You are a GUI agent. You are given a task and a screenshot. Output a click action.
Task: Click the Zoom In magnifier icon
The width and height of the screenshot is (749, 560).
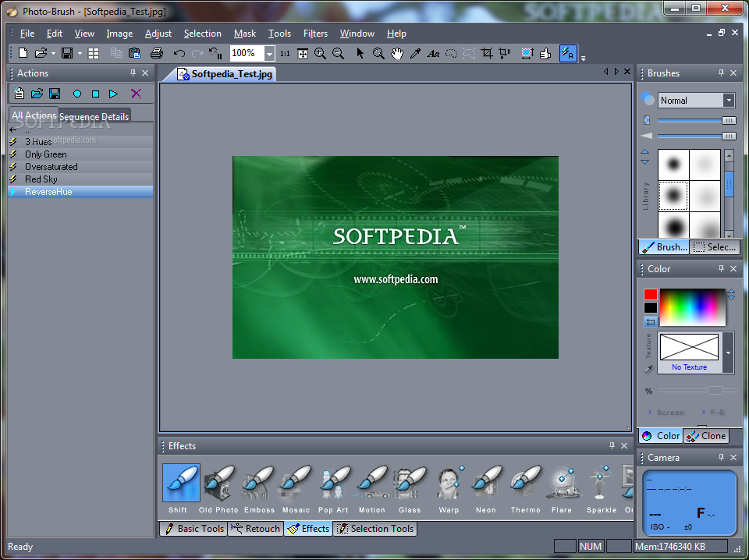(x=320, y=53)
